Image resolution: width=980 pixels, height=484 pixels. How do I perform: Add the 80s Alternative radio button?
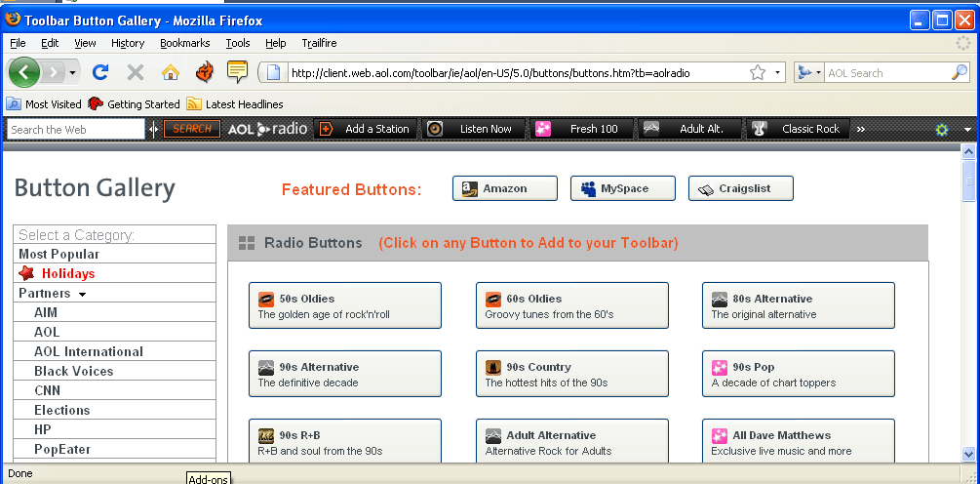coord(798,305)
